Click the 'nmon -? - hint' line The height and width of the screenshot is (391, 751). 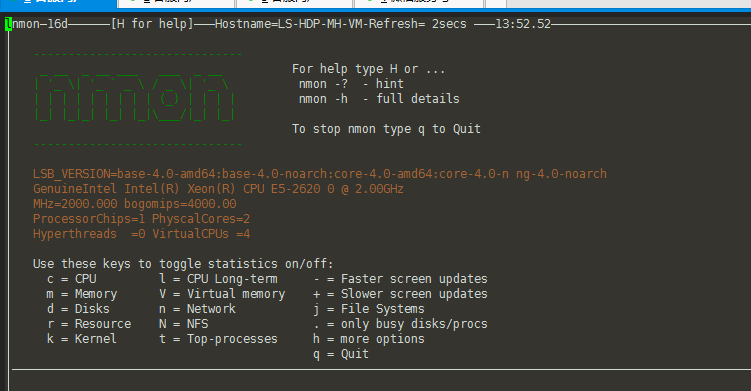coord(351,84)
